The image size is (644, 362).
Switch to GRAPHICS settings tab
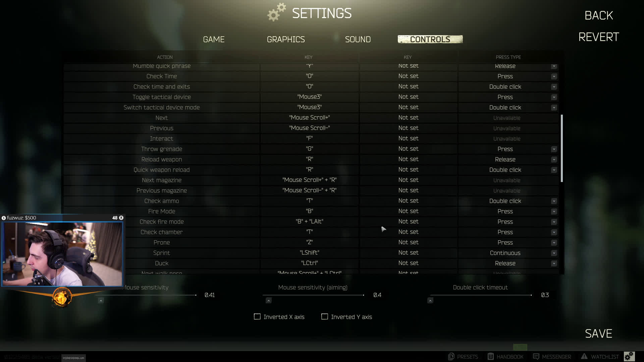tap(286, 39)
